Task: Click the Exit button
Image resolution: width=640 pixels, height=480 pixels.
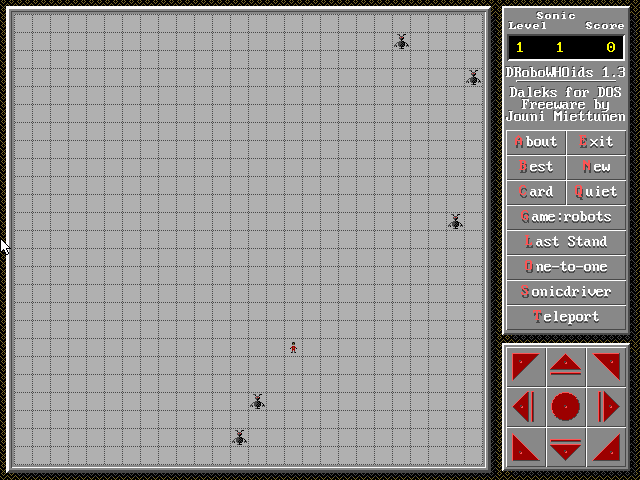Action: pyautogui.click(x=596, y=142)
